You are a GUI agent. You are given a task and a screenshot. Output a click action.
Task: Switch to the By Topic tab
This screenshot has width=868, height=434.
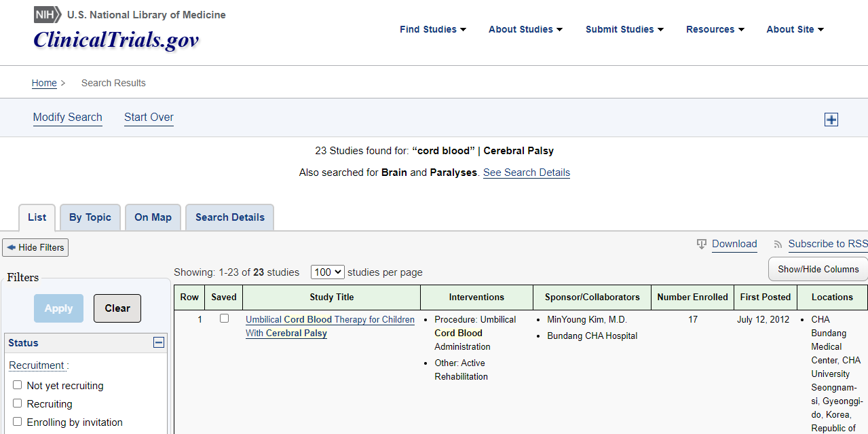pyautogui.click(x=90, y=217)
